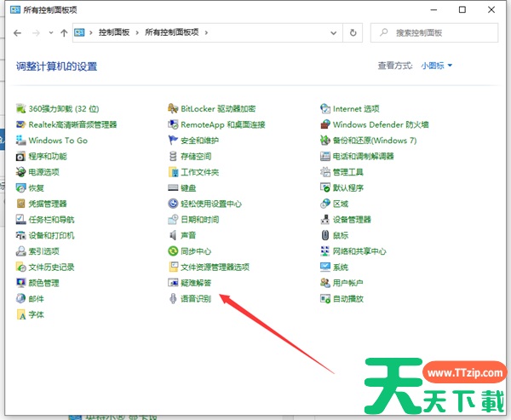Image resolution: width=511 pixels, height=420 pixels.
Task: Expand recent locations chevron beside forward arrow
Action: [51, 32]
